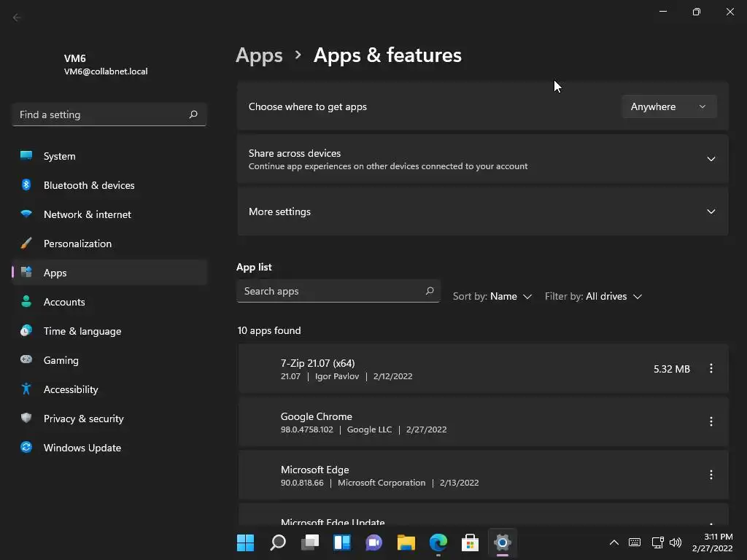Open the System settings category
Viewport: 747px width, 560px height.
[109, 156]
